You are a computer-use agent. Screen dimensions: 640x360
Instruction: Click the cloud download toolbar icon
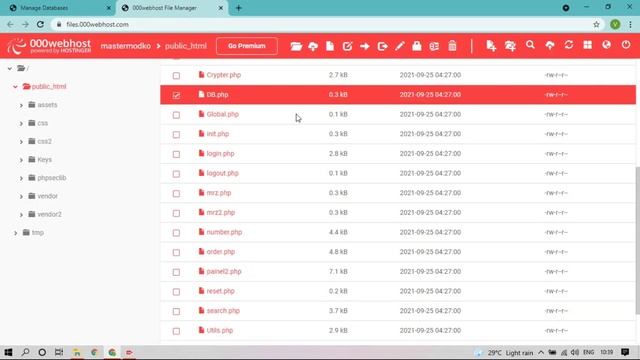313,46
